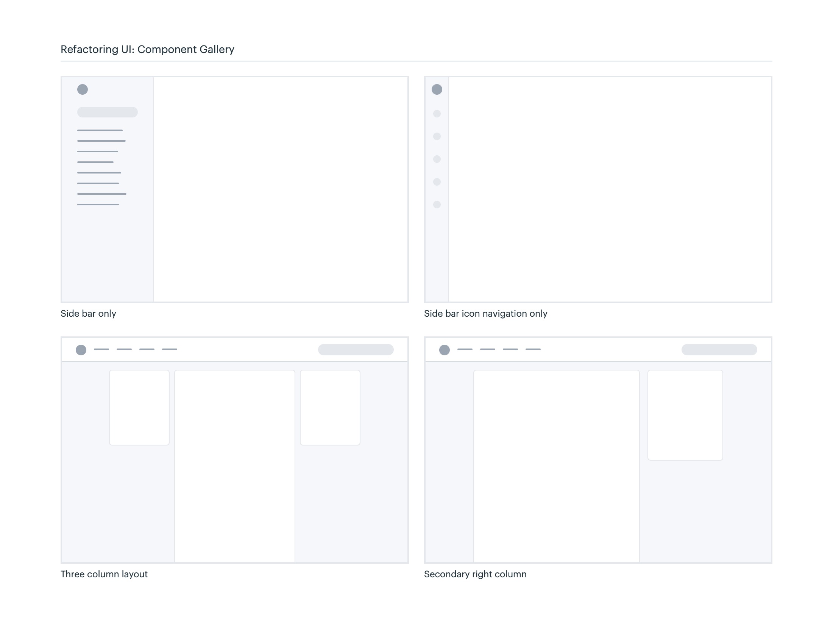Click first nav dash in Three column header
The width and height of the screenshot is (833, 644).
click(x=101, y=349)
